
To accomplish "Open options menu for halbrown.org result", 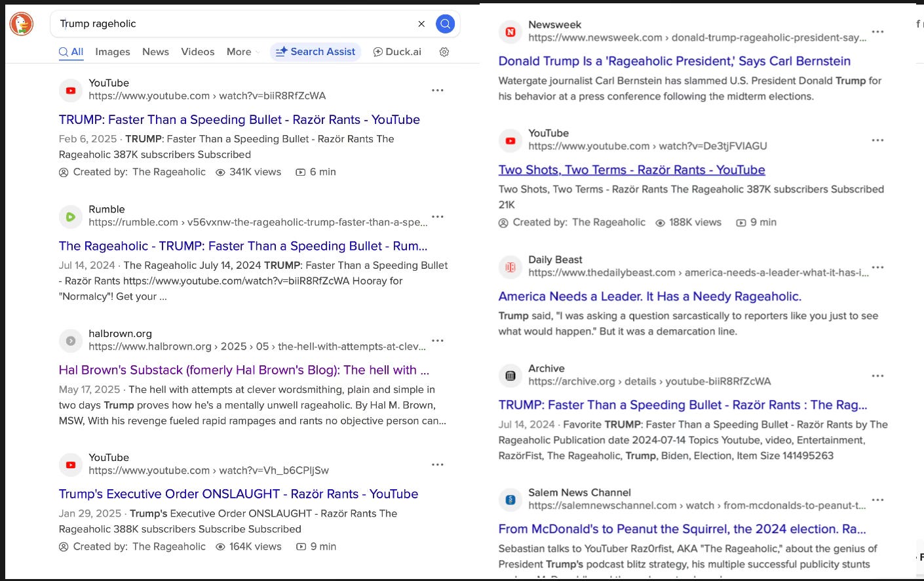I will (438, 340).
